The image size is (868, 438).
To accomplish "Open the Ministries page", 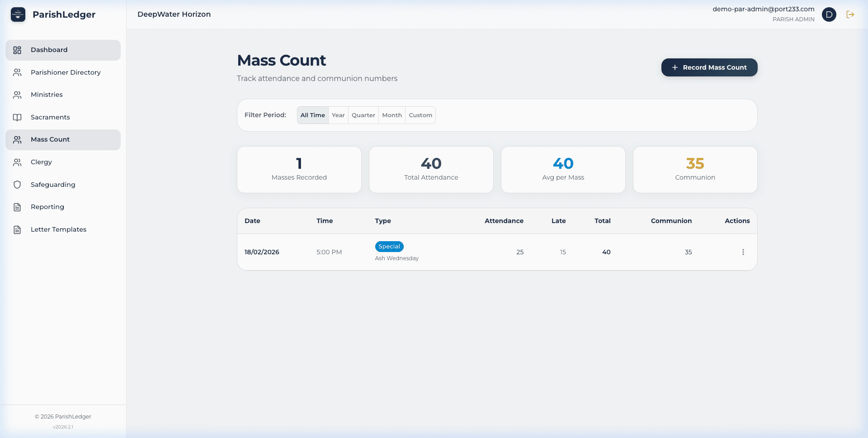I will pyautogui.click(x=46, y=95).
